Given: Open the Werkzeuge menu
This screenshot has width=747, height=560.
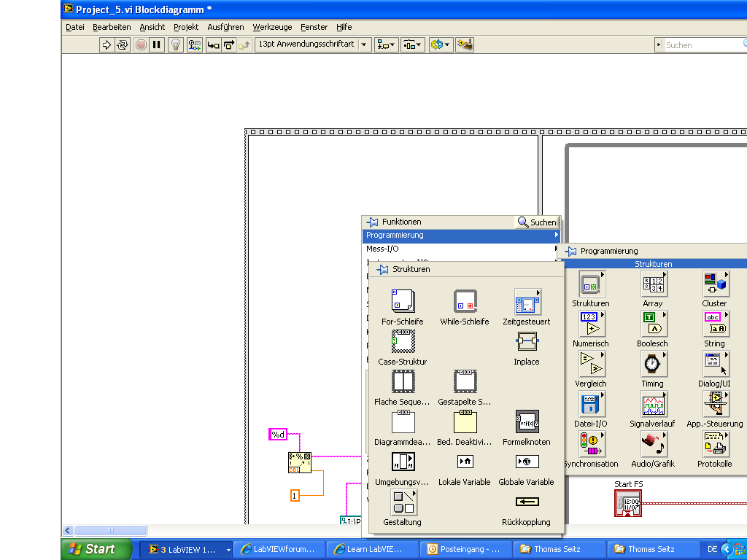Looking at the screenshot, I should click(x=272, y=27).
